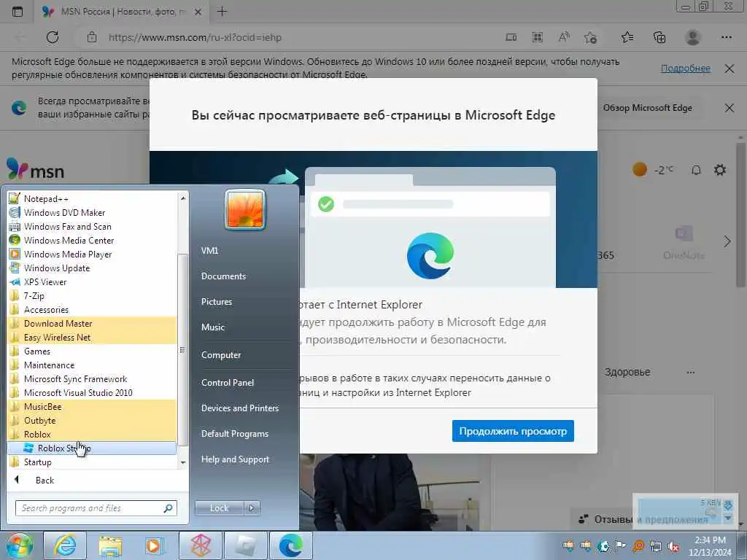Image resolution: width=747 pixels, height=560 pixels.
Task: Open Documents from Start menu
Action: tap(223, 276)
